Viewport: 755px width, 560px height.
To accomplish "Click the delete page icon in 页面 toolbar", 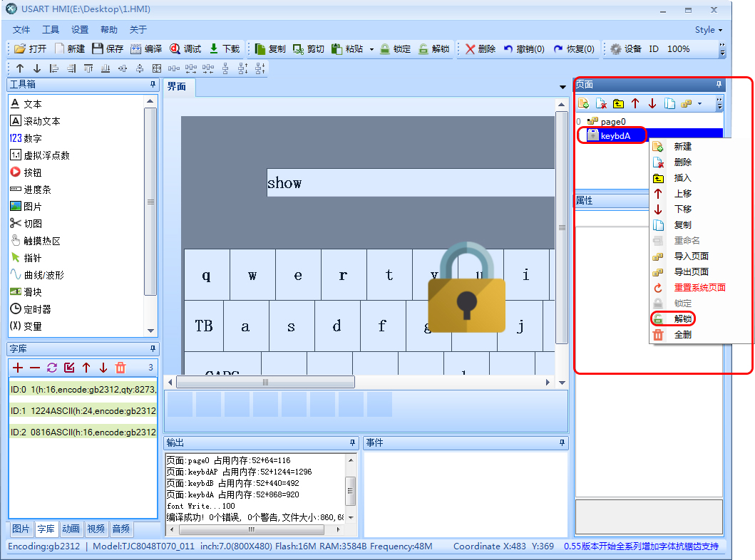I will [601, 104].
